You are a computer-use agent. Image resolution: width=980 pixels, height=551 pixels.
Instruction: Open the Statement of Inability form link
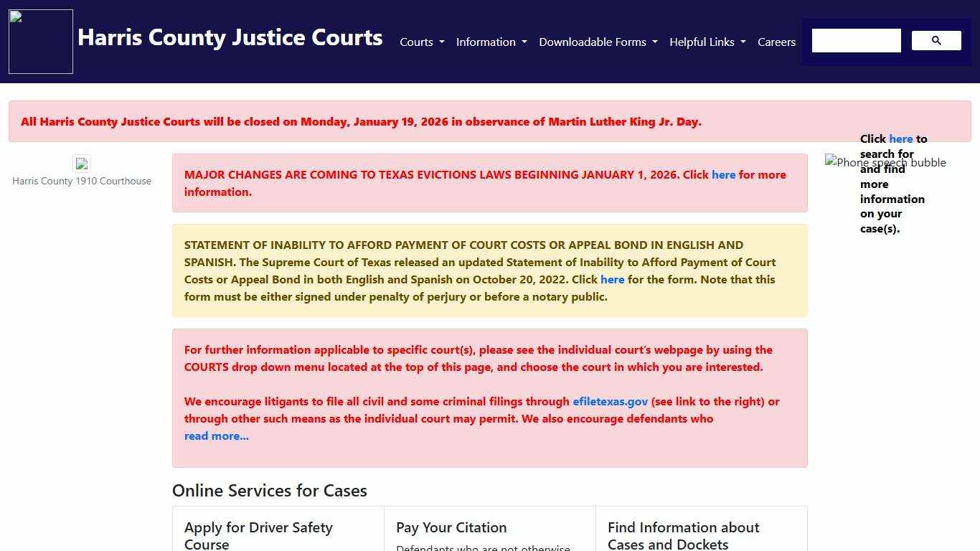[612, 279]
